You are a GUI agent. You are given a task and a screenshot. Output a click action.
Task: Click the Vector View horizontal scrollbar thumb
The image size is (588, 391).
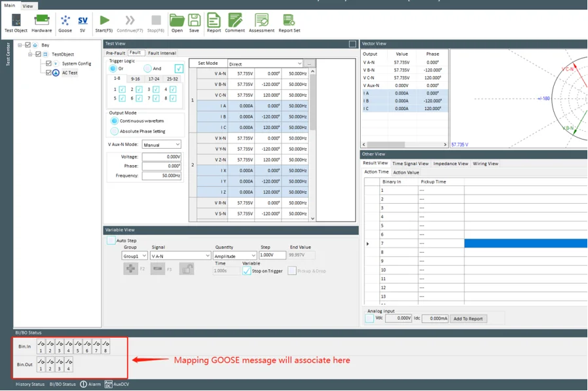pos(386,145)
